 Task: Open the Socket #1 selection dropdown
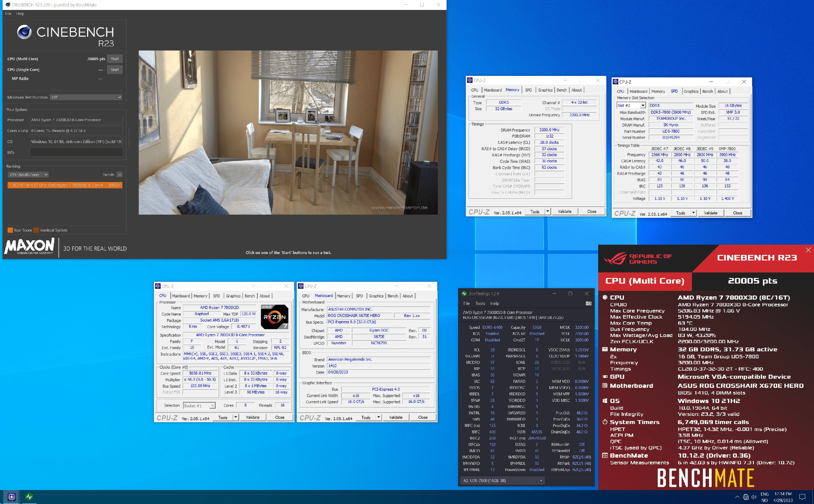coord(199,405)
